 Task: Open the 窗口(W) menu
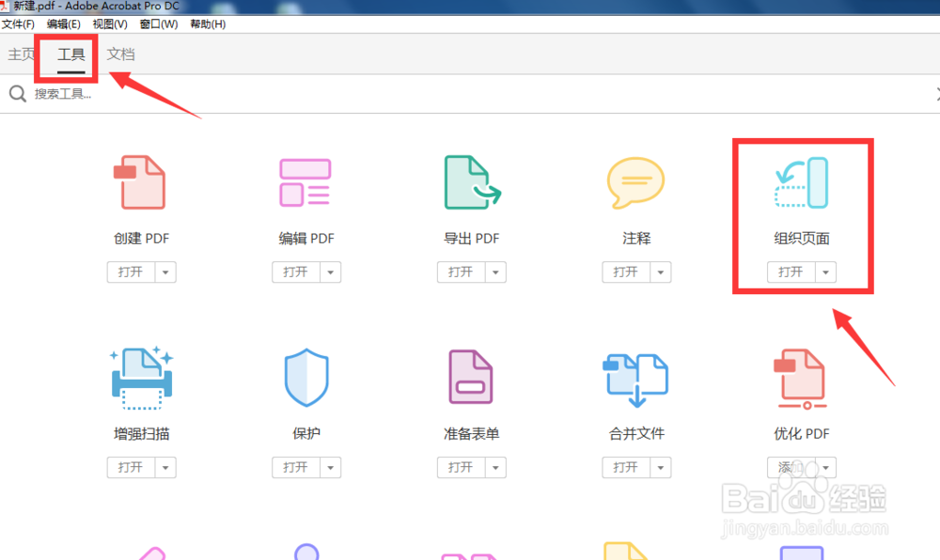(159, 23)
